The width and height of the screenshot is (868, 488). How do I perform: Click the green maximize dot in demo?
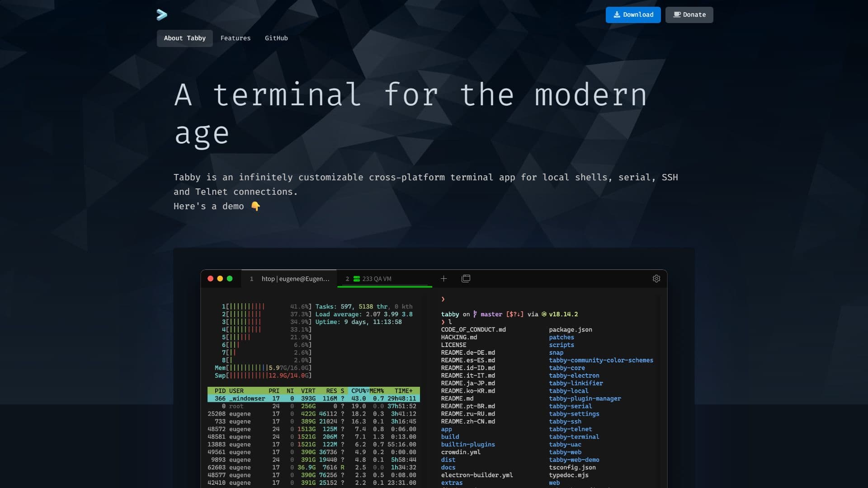point(230,279)
